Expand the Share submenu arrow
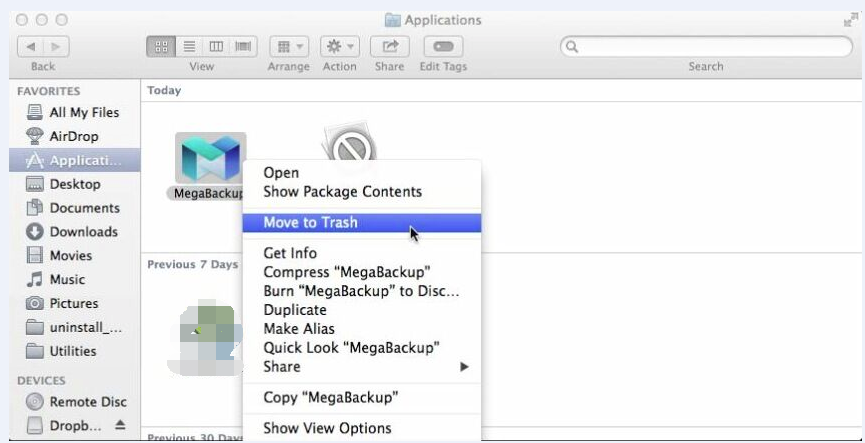This screenshot has height=443, width=865. [x=464, y=367]
